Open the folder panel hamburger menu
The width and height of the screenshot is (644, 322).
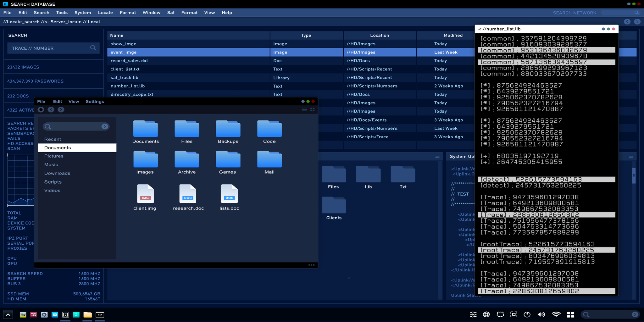(x=437, y=156)
